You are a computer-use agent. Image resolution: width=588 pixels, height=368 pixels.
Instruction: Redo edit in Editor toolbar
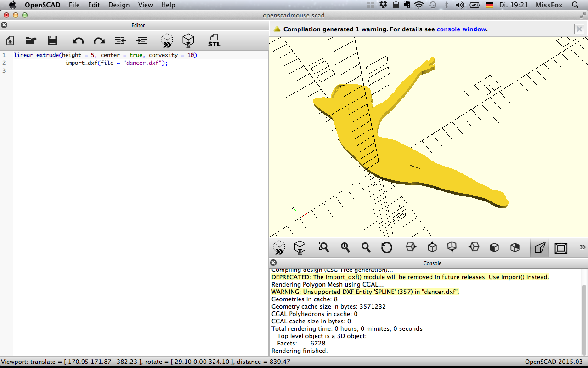(x=99, y=40)
